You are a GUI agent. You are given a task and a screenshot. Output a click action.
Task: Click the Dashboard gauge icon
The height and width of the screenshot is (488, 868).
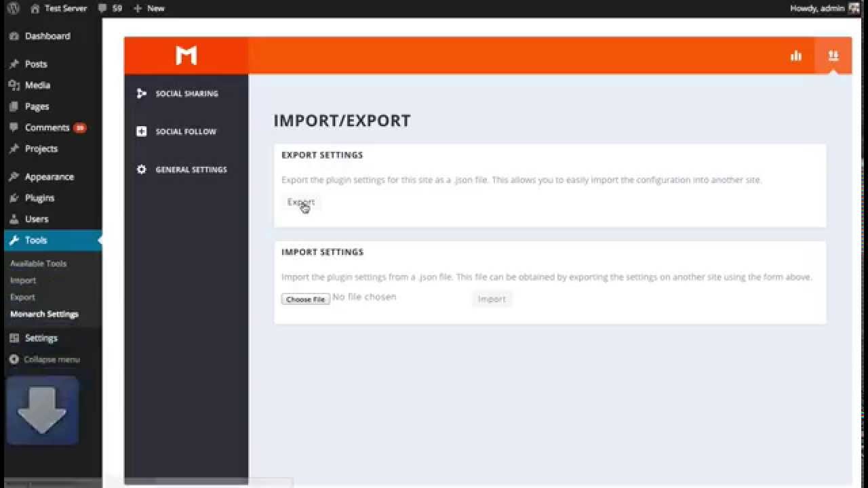[14, 36]
